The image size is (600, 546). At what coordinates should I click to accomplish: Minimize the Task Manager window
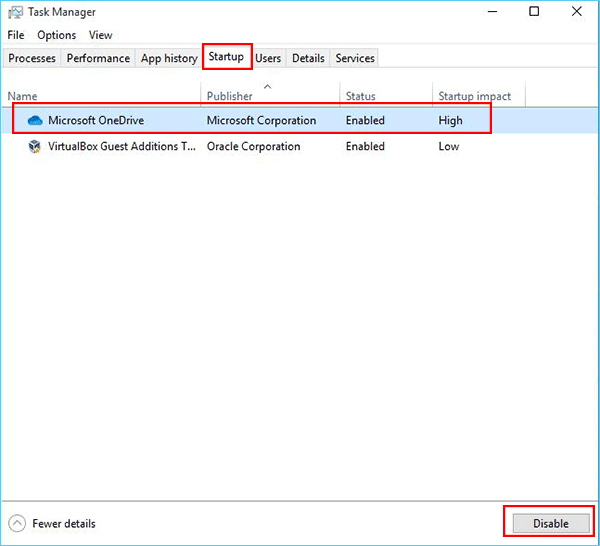point(492,11)
